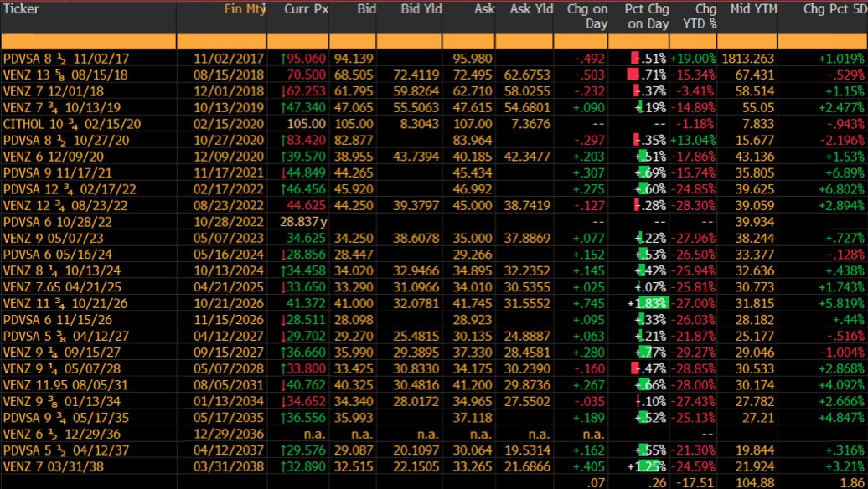Sort by Pct Chg on Day header
The height and width of the screenshot is (489, 868).
point(647,16)
